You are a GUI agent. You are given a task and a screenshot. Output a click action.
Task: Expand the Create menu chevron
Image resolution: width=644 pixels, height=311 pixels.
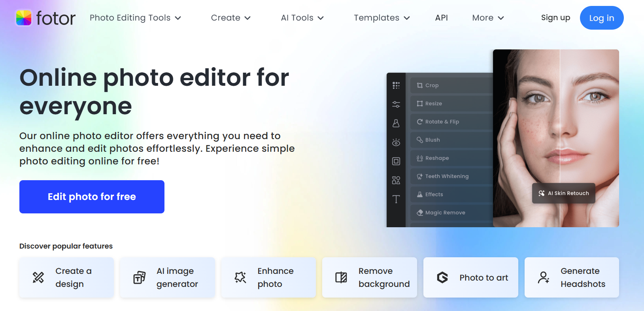tap(247, 18)
